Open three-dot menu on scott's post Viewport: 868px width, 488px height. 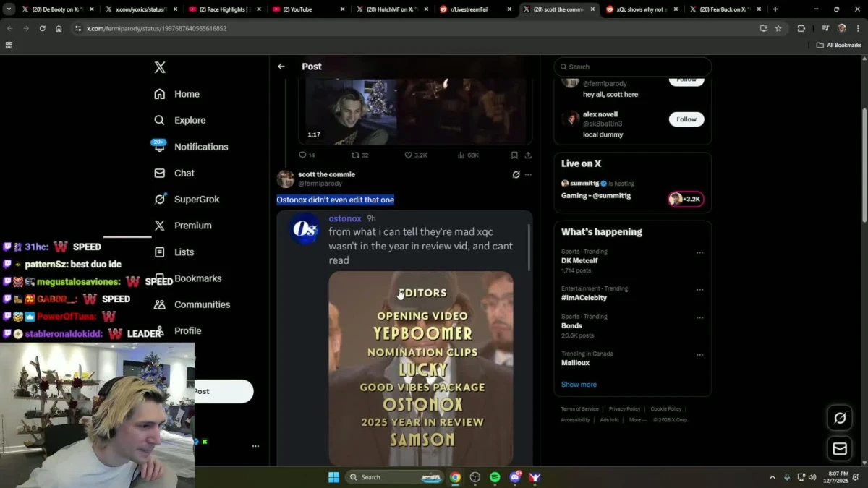coord(528,175)
